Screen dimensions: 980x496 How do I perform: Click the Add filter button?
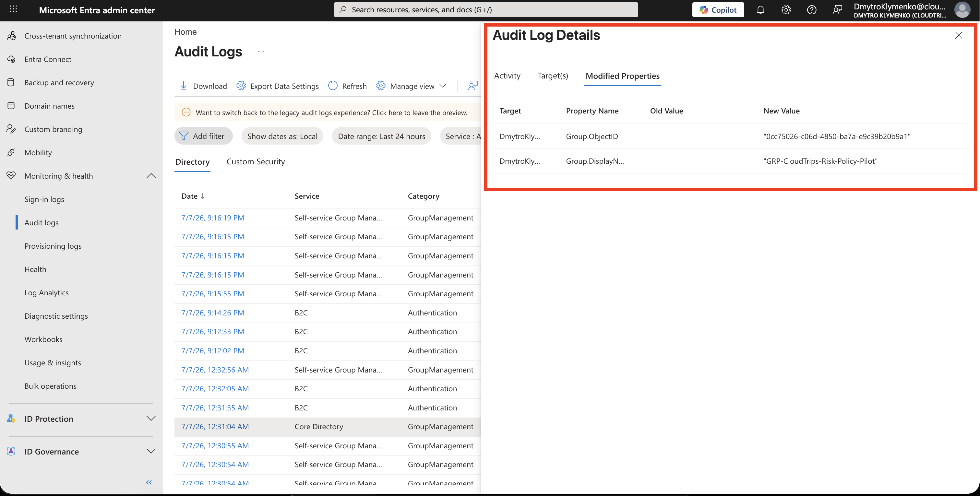click(203, 136)
